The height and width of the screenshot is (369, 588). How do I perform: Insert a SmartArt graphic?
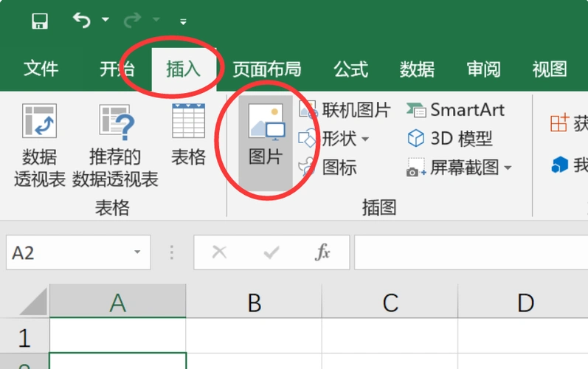click(x=455, y=110)
